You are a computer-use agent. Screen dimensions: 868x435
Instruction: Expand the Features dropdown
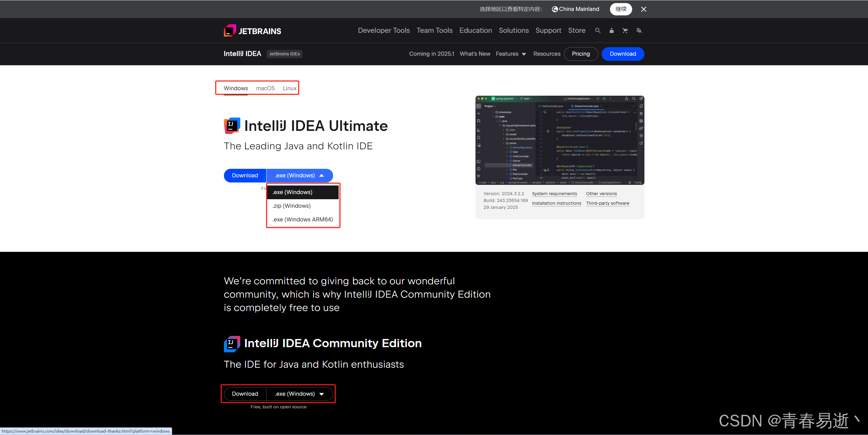point(511,54)
